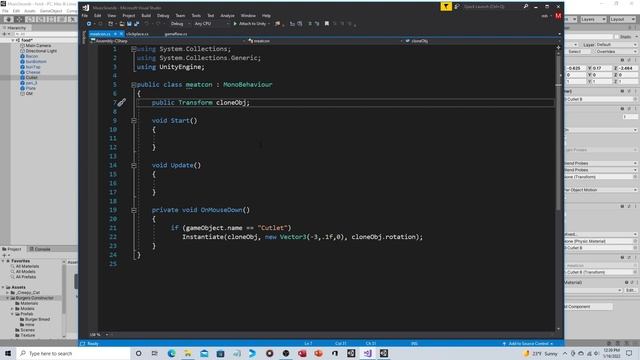Click the Main Camera icon in Unity Hierarchy
The image size is (640, 360).
coord(22,46)
